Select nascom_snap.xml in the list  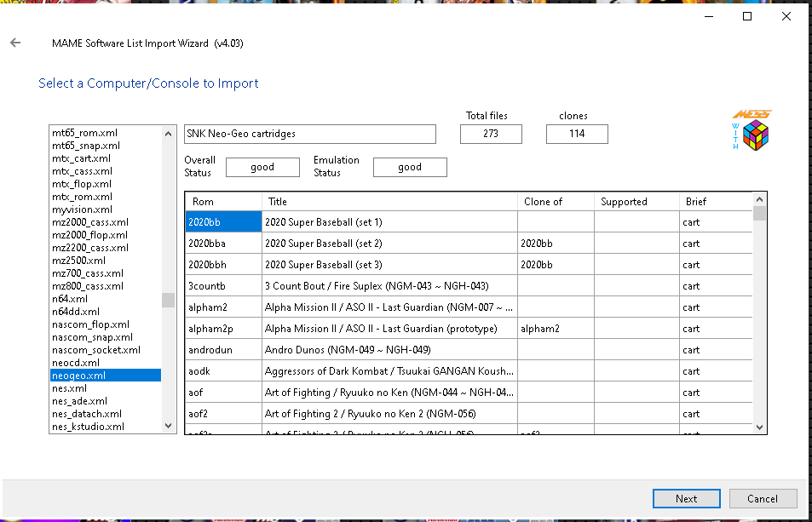[106, 337]
